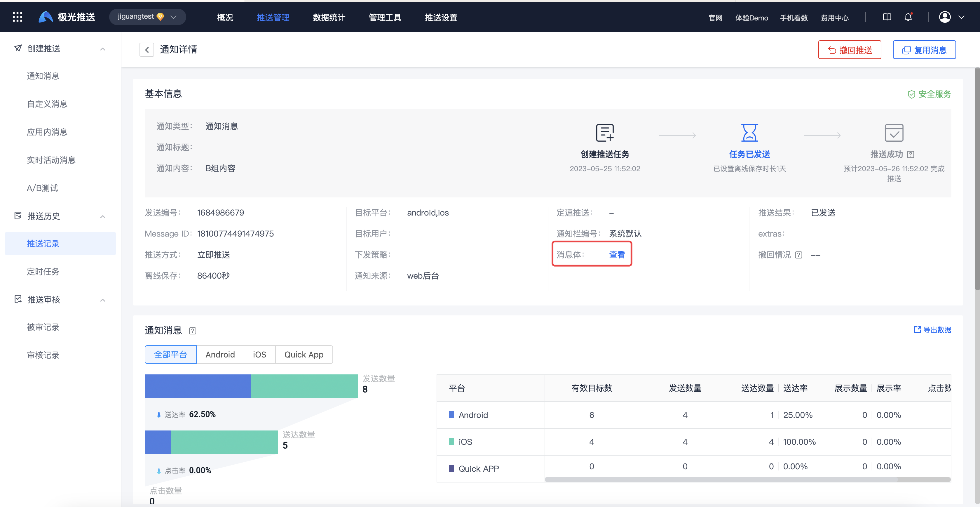Select the 推送管理 menu

[x=273, y=18]
